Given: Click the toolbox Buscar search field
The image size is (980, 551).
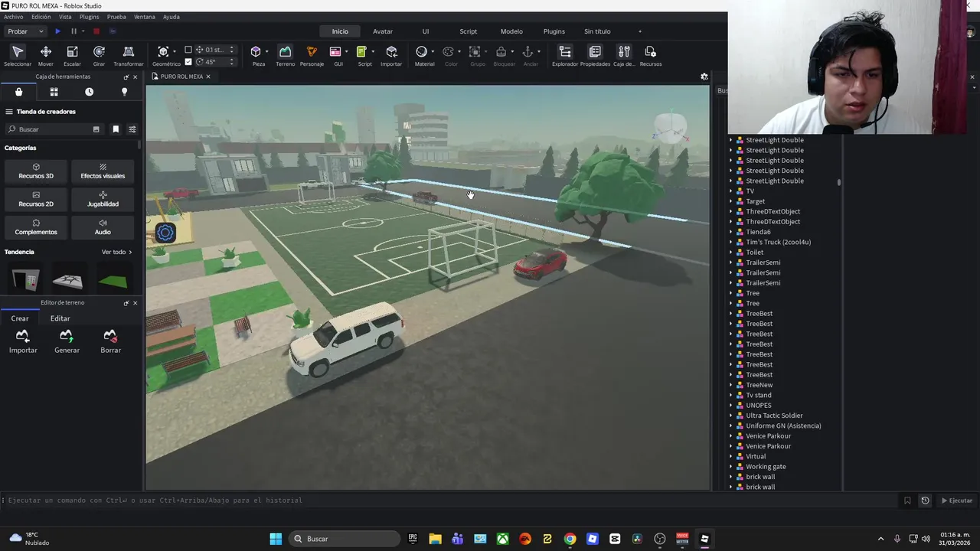Looking at the screenshot, I should pos(54,129).
